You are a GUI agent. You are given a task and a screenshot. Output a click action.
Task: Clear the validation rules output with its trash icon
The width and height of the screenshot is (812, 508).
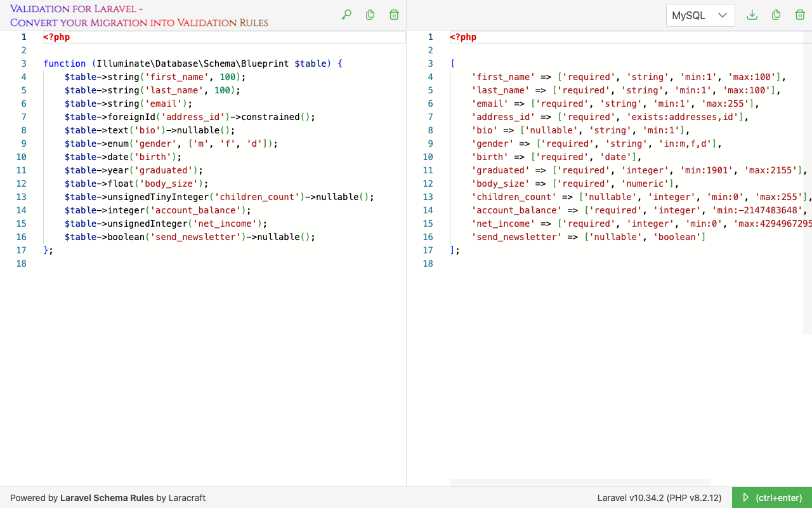[x=800, y=15]
